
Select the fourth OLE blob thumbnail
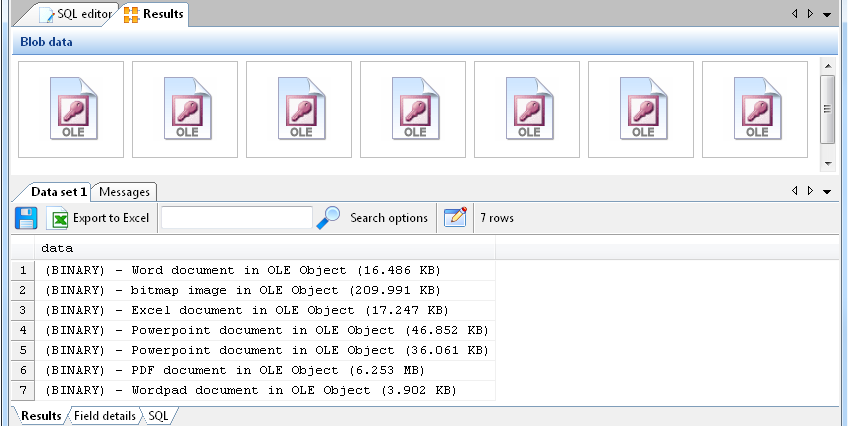click(413, 109)
